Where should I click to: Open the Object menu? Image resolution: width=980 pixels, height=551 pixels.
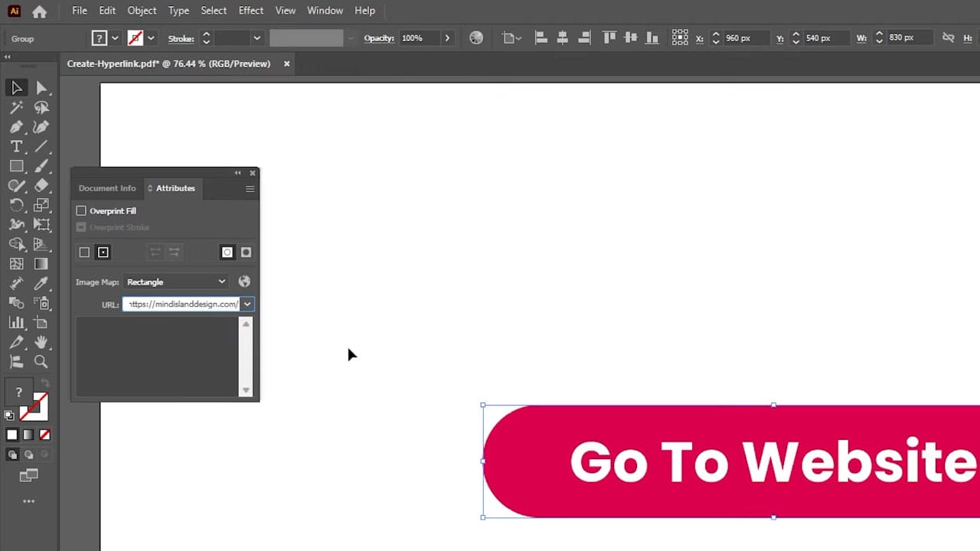pyautogui.click(x=142, y=10)
